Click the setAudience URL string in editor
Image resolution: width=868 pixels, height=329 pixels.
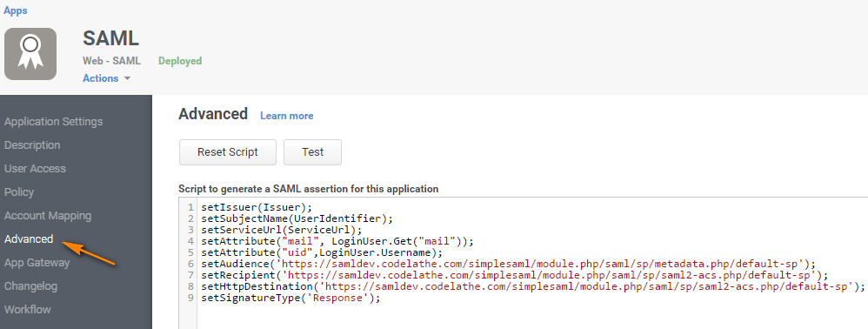pos(541,264)
